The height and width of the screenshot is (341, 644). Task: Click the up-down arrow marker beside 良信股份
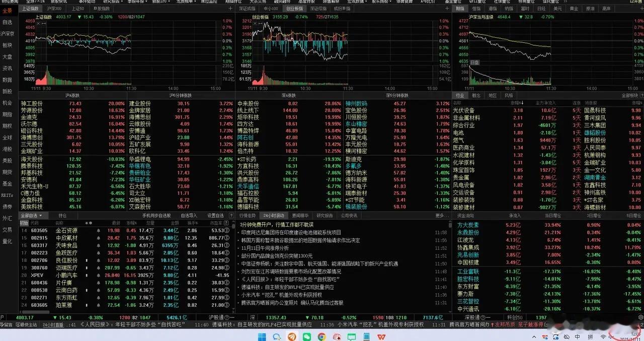coord(88,260)
